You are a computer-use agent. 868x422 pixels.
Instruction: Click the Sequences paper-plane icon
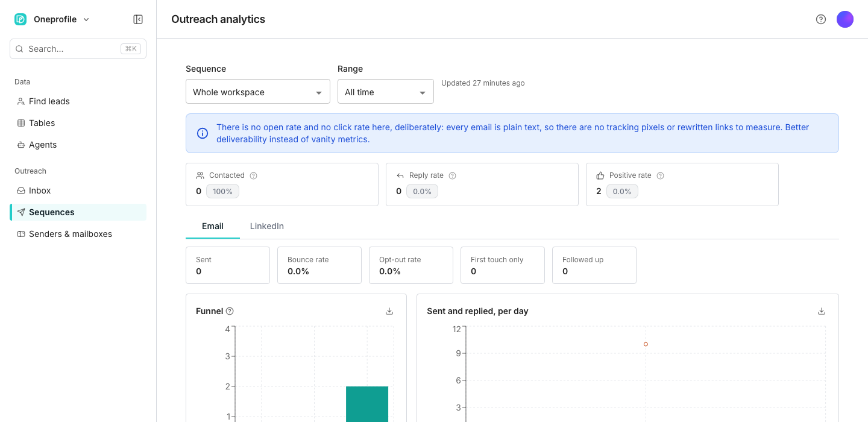pyautogui.click(x=21, y=212)
